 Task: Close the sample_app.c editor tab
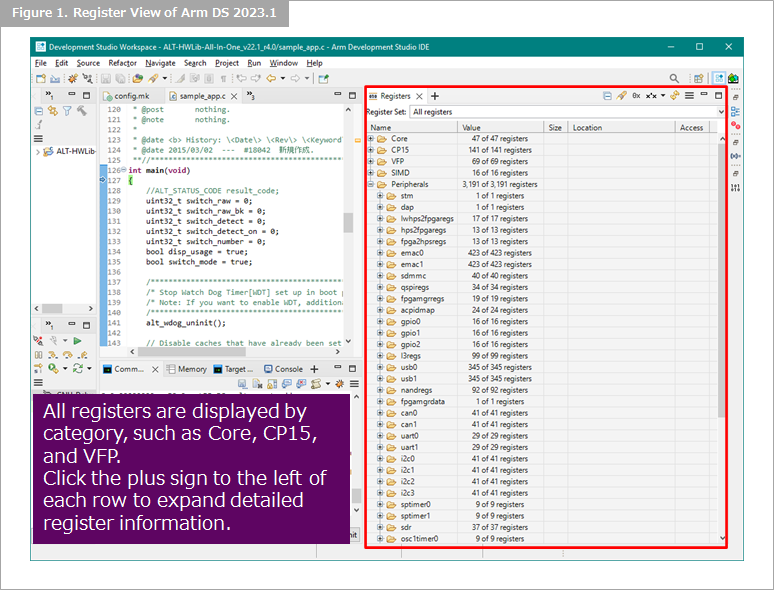(236, 96)
